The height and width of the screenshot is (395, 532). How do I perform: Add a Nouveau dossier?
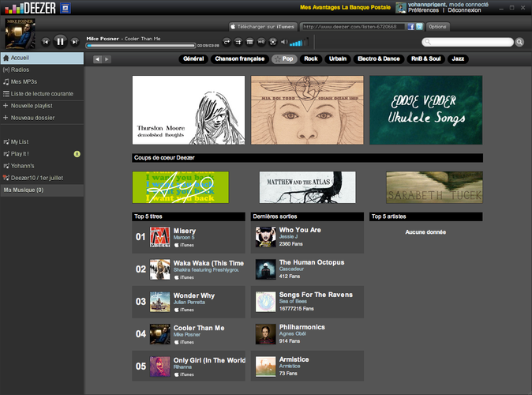30,117
